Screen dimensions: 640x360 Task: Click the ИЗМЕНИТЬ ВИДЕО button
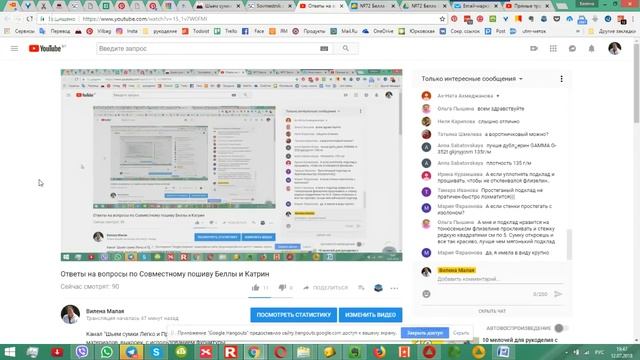coord(370,315)
